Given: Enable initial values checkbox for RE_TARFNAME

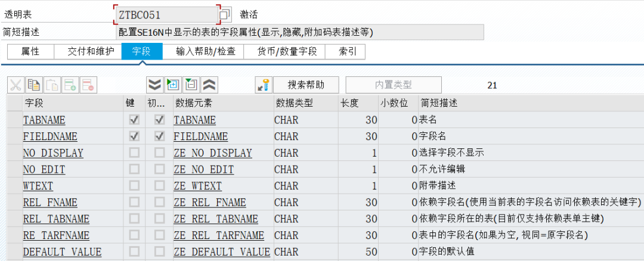Looking at the screenshot, I should (159, 235).
